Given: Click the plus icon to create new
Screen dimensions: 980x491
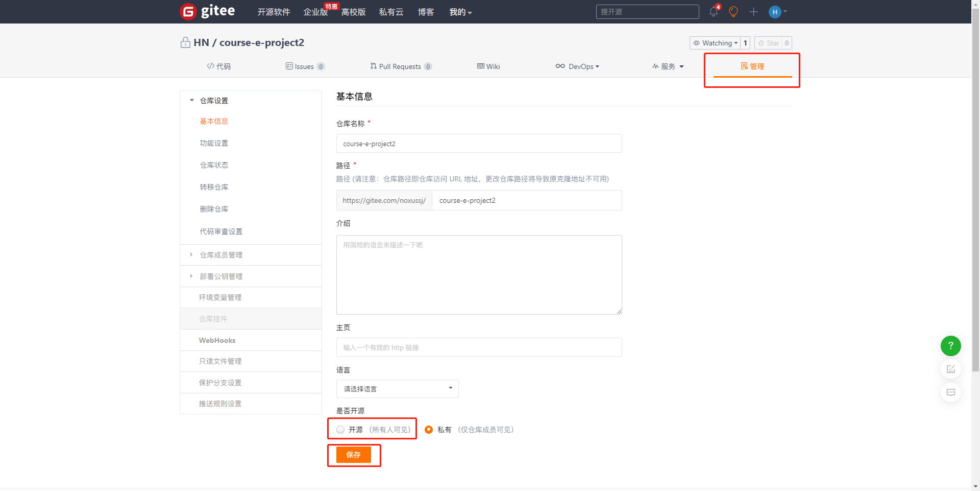Looking at the screenshot, I should point(753,12).
